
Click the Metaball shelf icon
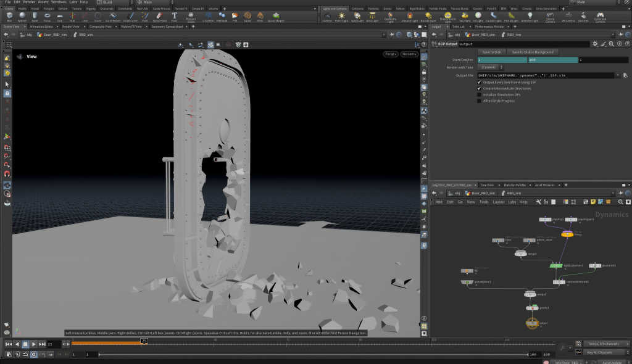pyautogui.click(x=222, y=17)
